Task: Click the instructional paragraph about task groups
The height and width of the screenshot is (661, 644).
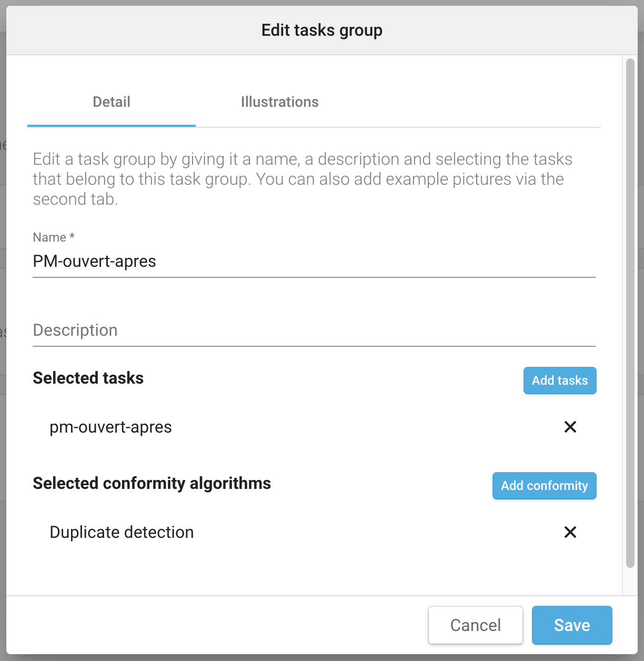Action: [x=303, y=179]
